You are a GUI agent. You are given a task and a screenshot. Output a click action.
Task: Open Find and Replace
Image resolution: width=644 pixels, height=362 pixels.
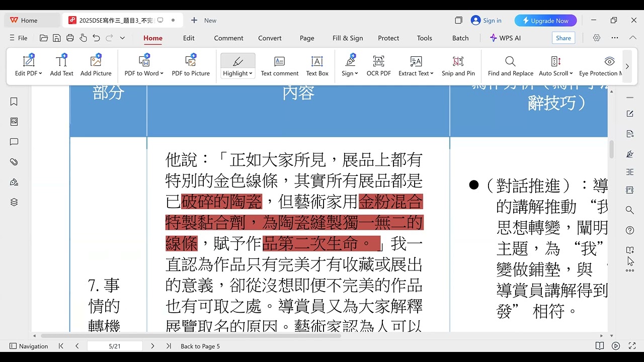510,66
